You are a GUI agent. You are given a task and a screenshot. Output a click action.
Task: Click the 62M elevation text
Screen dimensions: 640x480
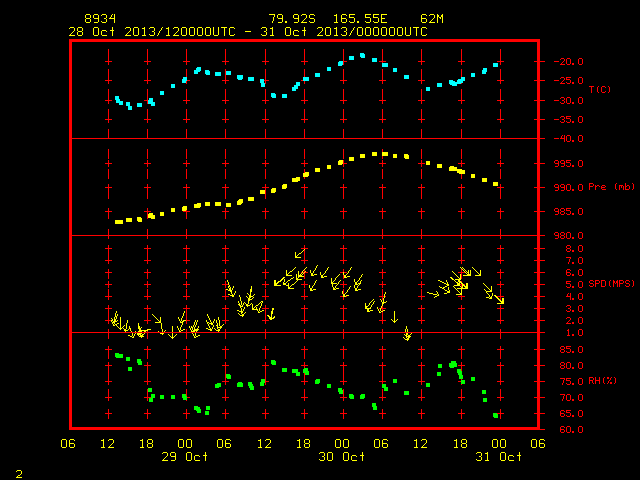point(432,19)
